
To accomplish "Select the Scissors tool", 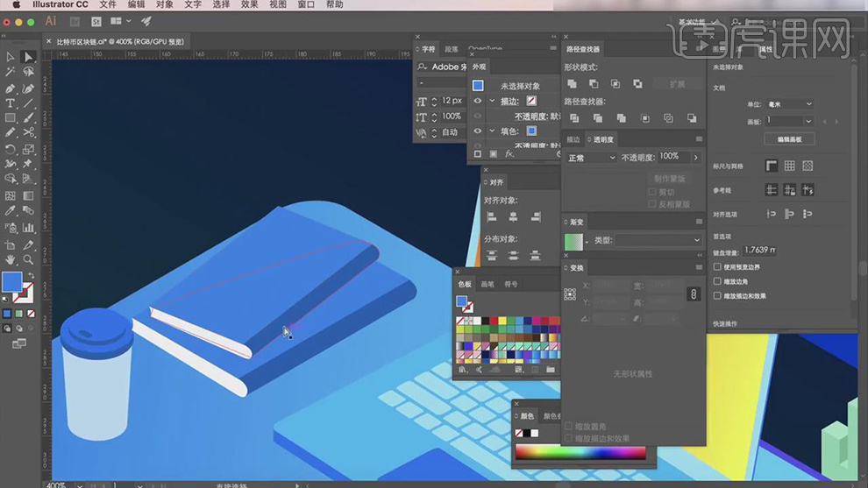I will (x=28, y=133).
